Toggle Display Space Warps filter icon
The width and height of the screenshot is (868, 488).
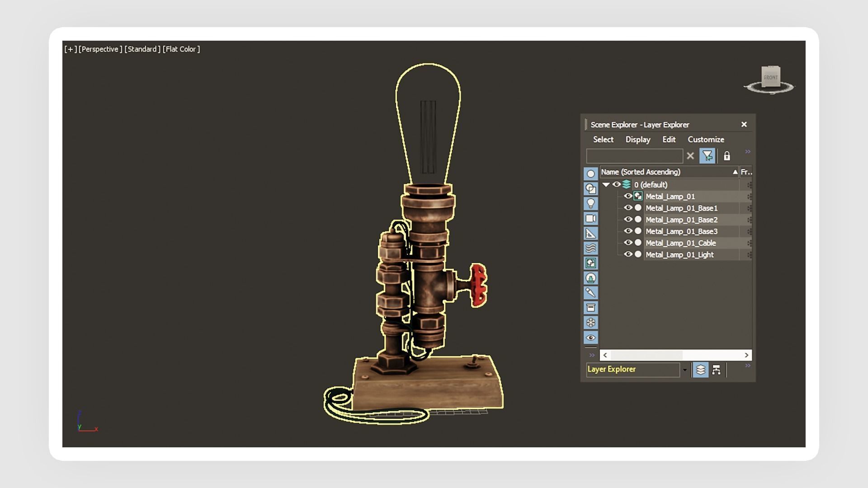590,248
